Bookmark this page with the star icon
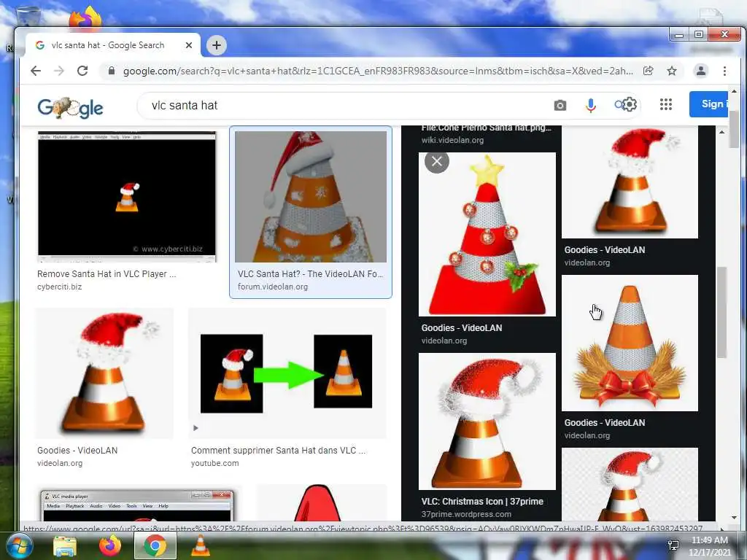This screenshot has width=747, height=560. click(672, 71)
